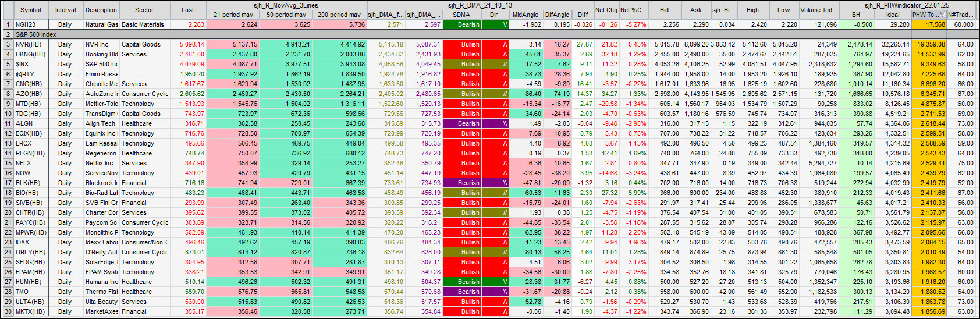The width and height of the screenshot is (980, 319).
Task: Select the MKTX(HB) symbol cell
Action: coord(30,311)
